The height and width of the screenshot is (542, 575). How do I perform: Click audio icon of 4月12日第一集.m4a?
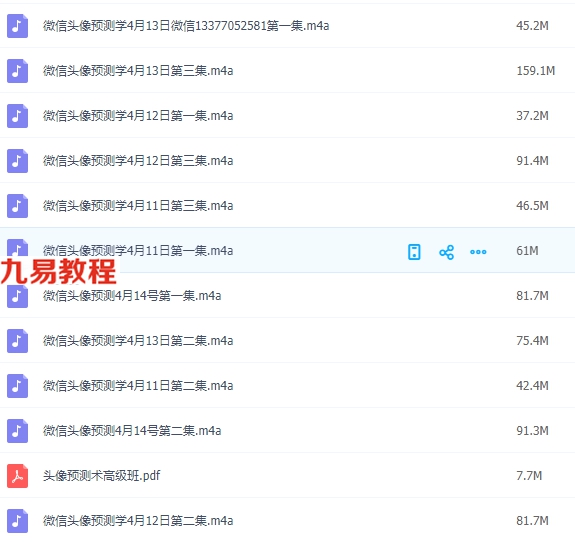(x=17, y=116)
